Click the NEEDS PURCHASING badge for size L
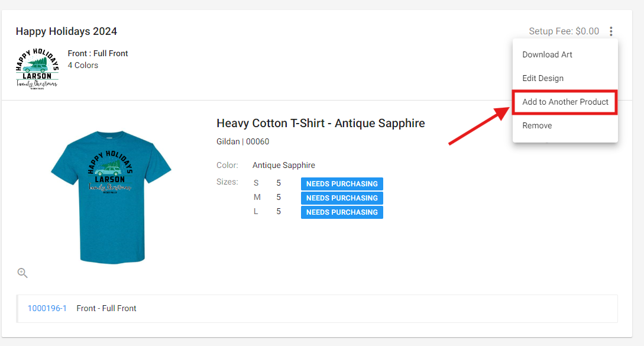 (x=342, y=212)
